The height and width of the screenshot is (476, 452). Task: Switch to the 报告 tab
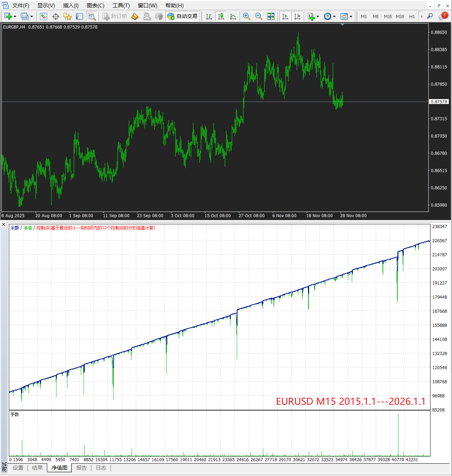(x=82, y=468)
